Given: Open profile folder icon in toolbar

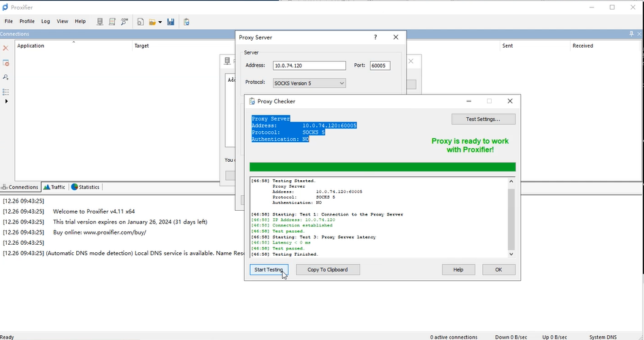Looking at the screenshot, I should click(x=152, y=22).
